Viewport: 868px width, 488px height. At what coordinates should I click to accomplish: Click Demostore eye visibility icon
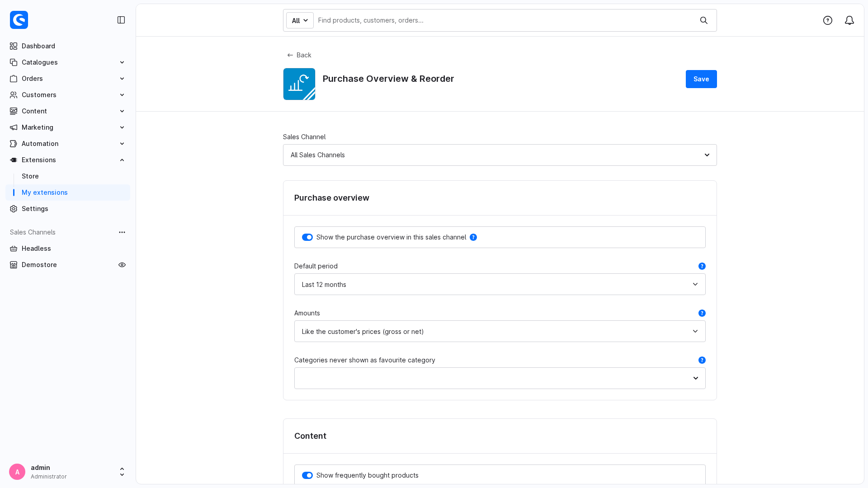[x=122, y=265]
